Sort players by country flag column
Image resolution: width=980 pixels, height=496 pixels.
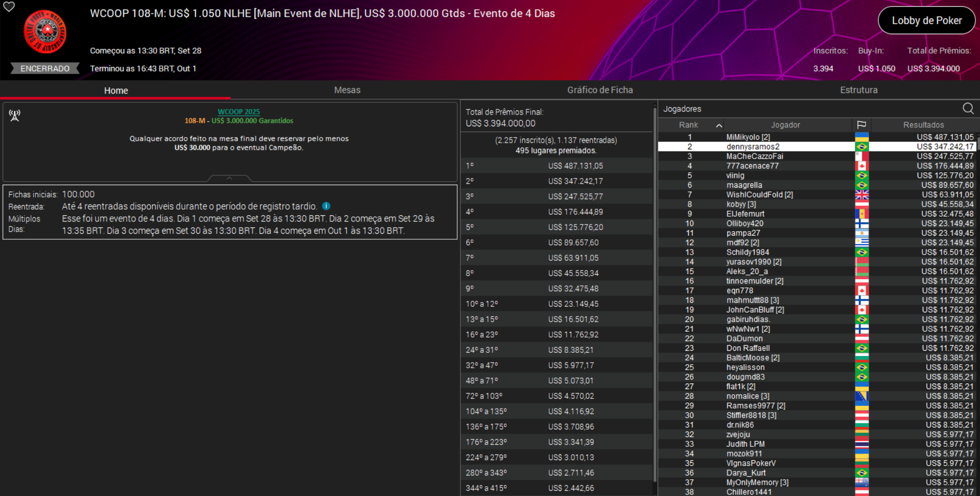[x=861, y=125]
